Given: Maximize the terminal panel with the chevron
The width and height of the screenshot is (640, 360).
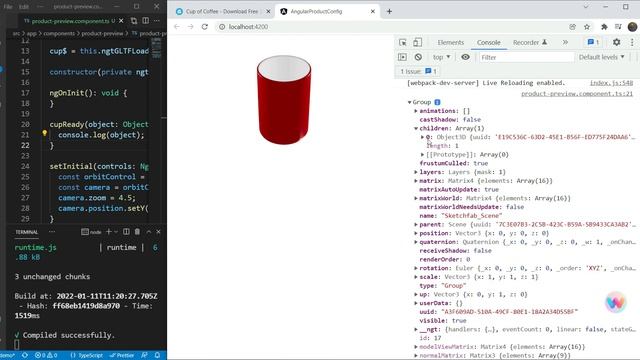Looking at the screenshot, I should point(149,232).
